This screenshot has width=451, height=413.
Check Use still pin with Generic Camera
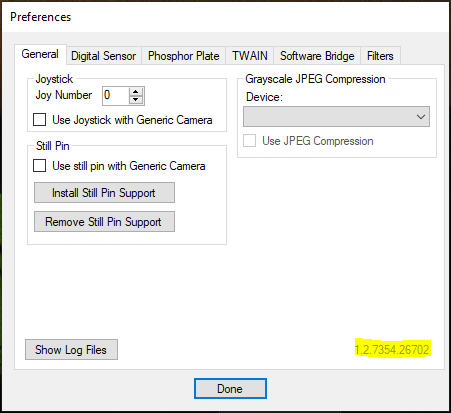40,166
